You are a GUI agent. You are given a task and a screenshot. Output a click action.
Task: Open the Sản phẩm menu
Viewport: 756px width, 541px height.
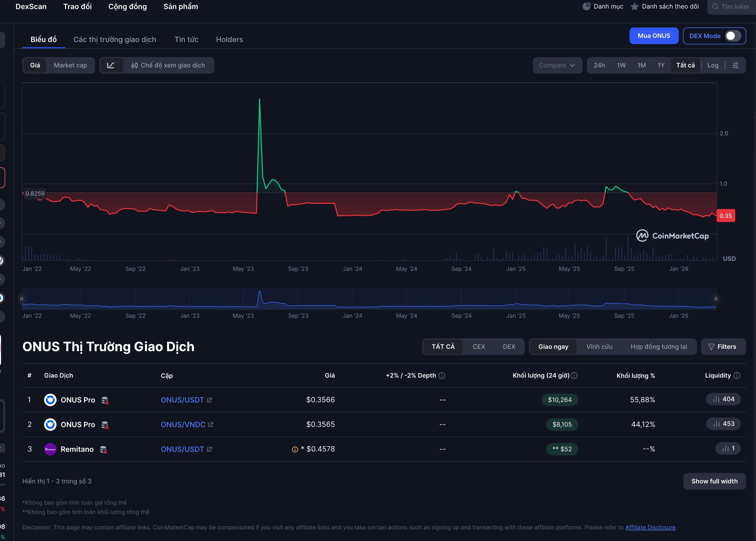pyautogui.click(x=180, y=7)
